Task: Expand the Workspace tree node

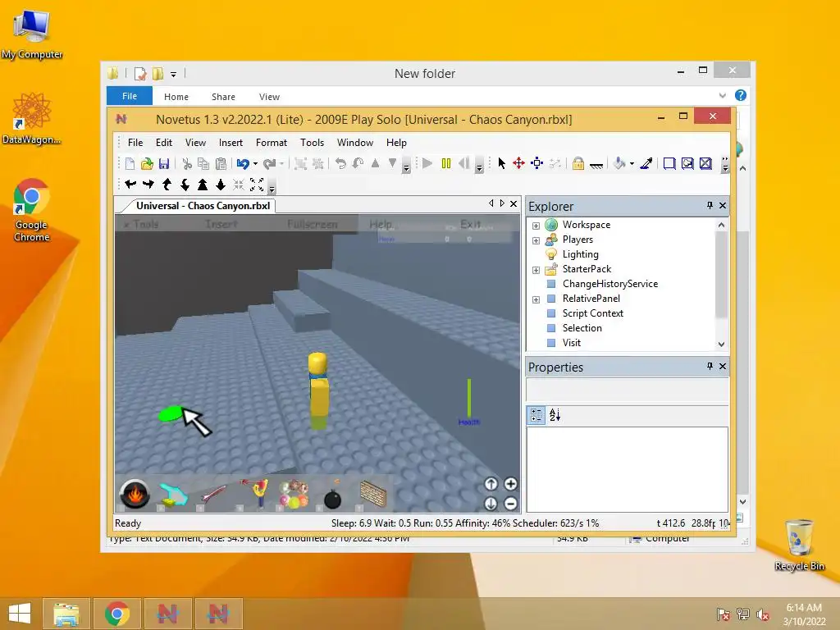Action: (536, 226)
